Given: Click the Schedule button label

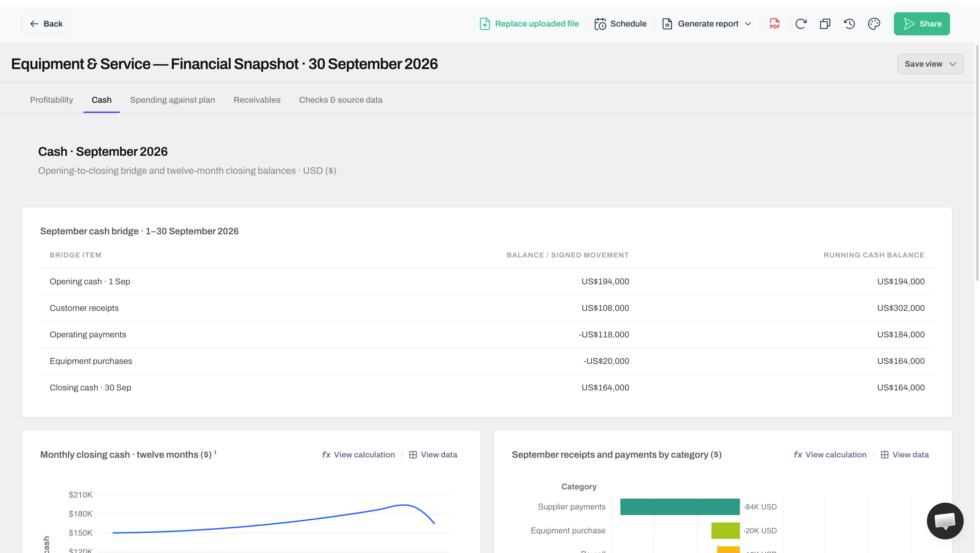Looking at the screenshot, I should pyautogui.click(x=628, y=23).
